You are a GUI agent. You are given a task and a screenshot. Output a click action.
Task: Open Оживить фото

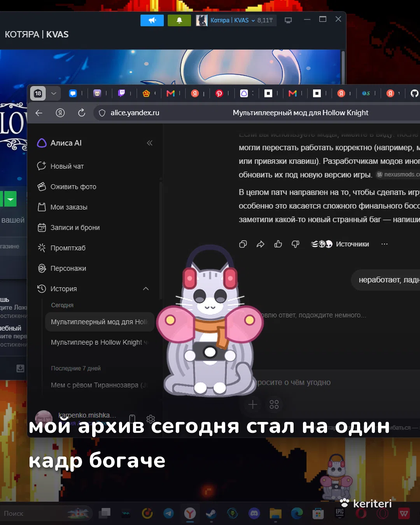66,187
